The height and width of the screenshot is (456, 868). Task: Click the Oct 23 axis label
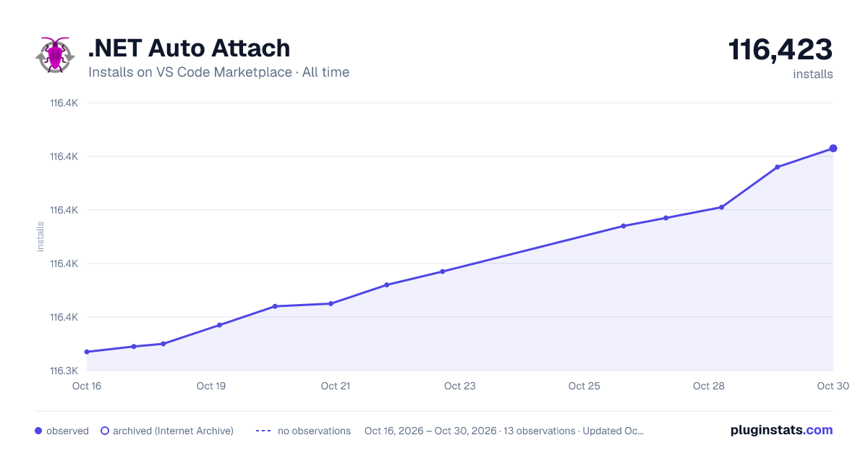pyautogui.click(x=460, y=386)
